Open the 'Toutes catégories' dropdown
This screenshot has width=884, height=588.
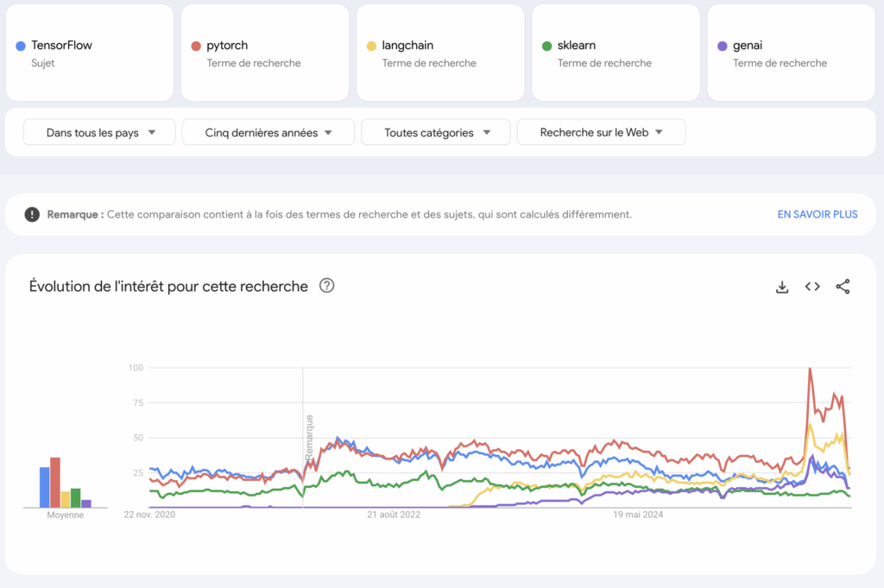437,132
